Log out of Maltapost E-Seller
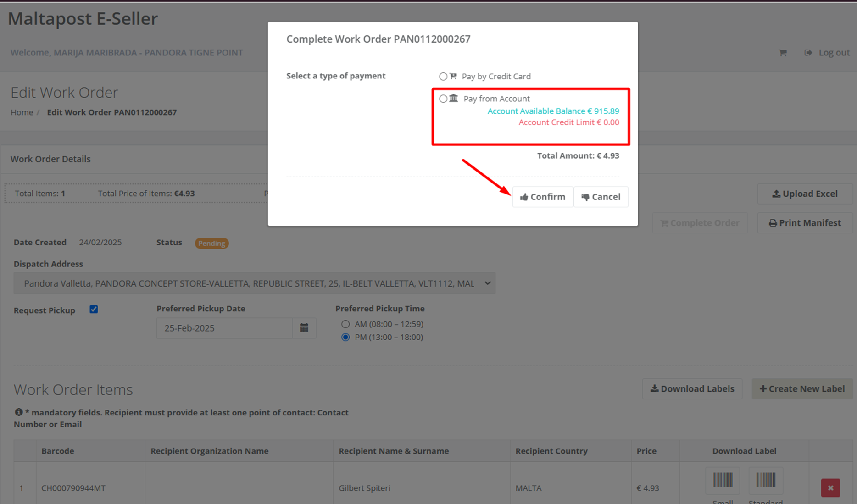 pos(827,53)
